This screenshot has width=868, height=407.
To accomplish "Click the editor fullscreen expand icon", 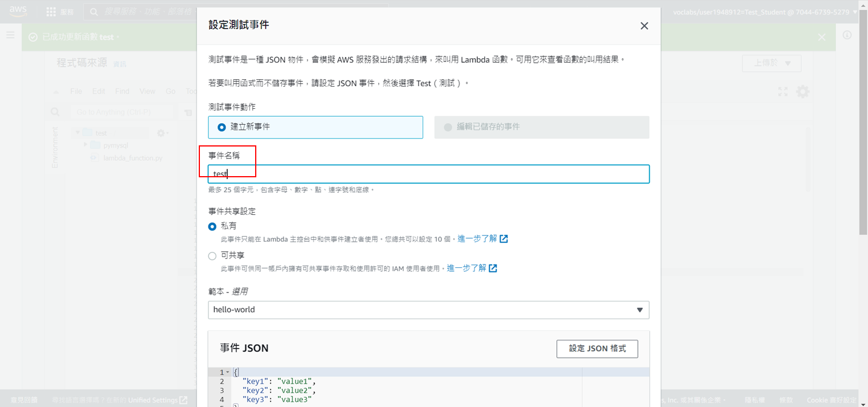I will [783, 91].
